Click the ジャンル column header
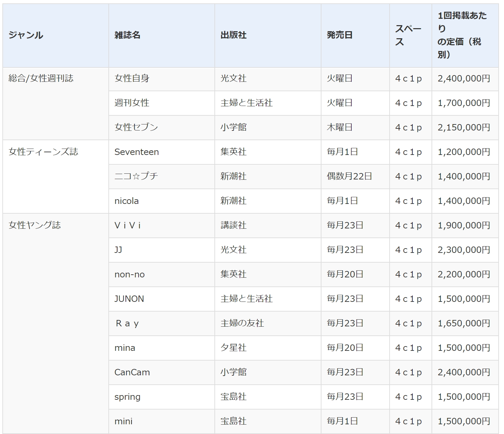 coord(26,35)
